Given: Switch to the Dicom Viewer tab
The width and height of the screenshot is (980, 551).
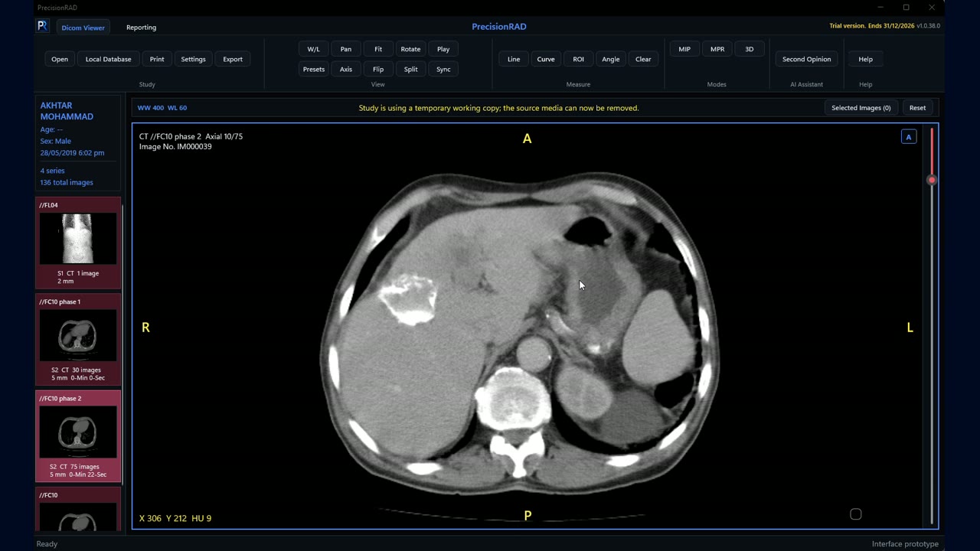Looking at the screenshot, I should point(83,28).
